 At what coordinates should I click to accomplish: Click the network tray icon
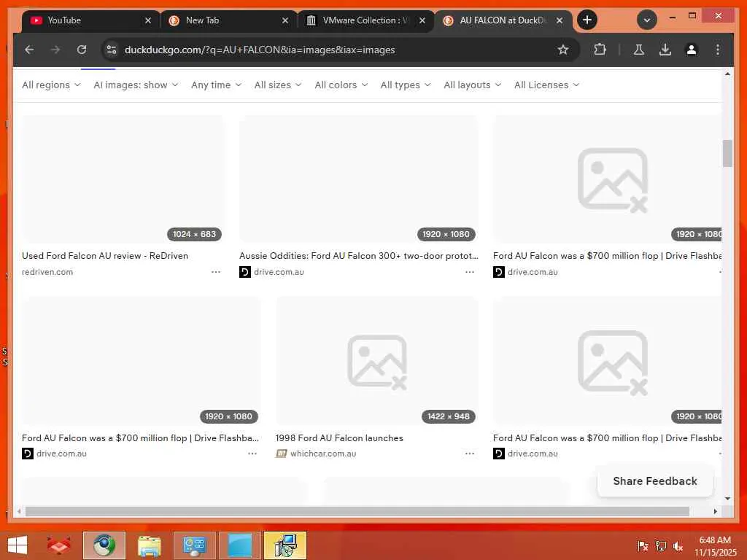661,545
